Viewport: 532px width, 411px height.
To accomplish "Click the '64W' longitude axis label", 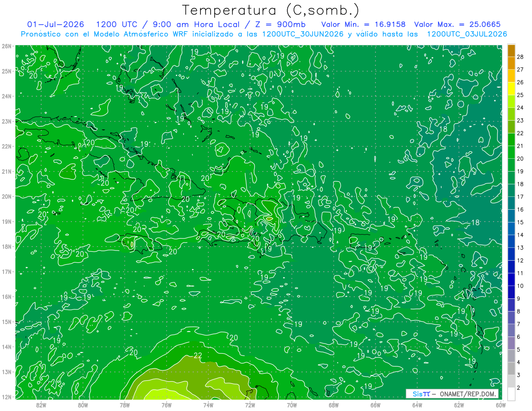I will click(417, 405).
